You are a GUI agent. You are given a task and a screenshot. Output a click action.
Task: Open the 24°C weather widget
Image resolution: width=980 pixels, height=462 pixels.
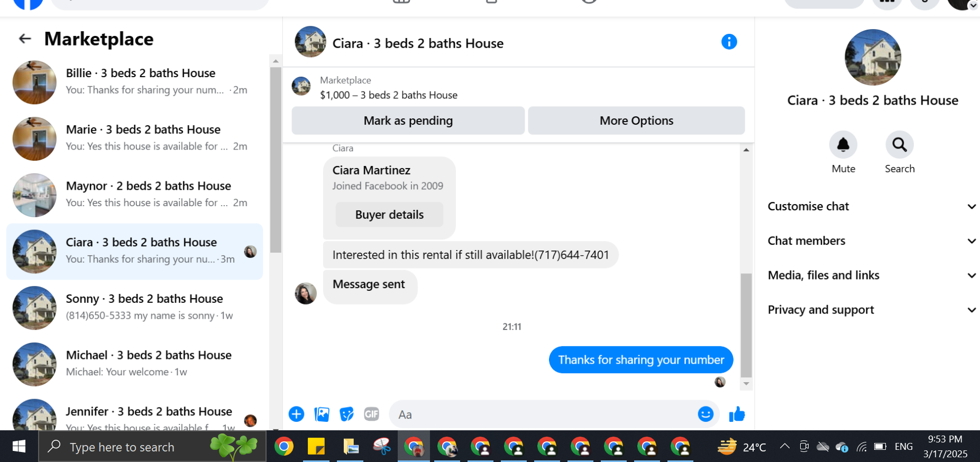click(742, 447)
